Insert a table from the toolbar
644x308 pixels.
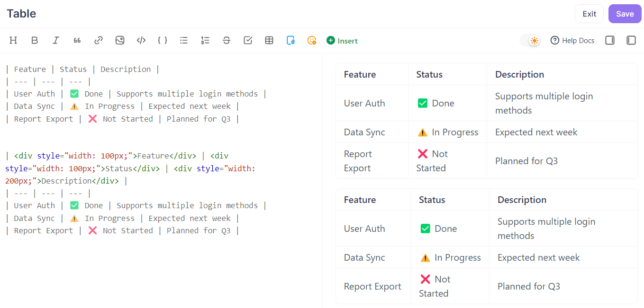pos(269,41)
